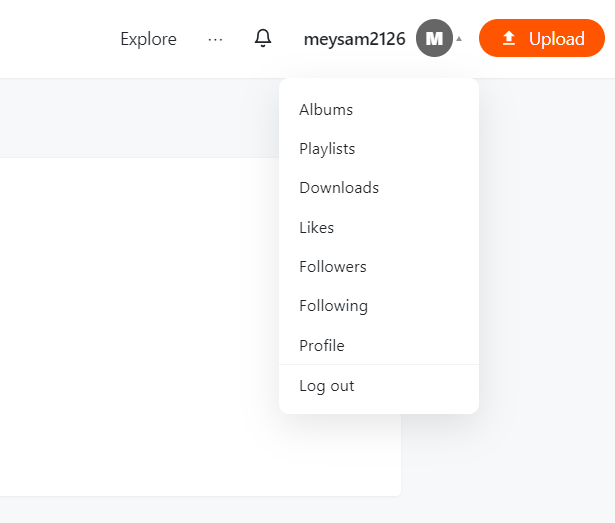Click gray page background beside menu
Screen dimensions: 615x523
[547, 275]
